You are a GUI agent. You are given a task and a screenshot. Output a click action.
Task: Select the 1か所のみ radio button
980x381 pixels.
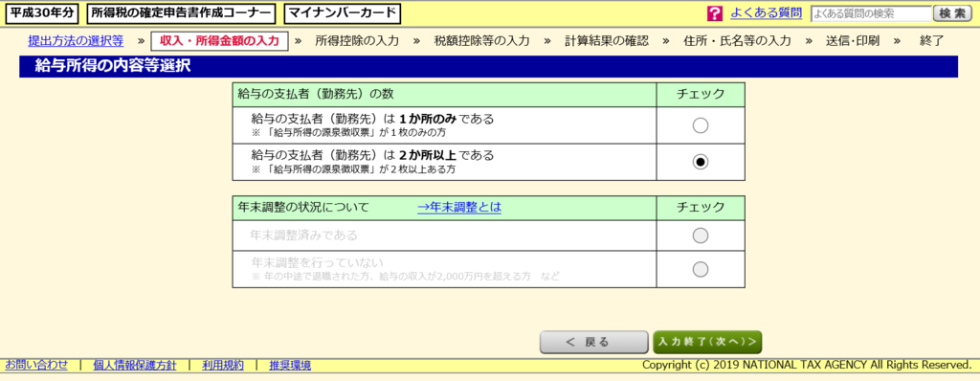(x=700, y=125)
